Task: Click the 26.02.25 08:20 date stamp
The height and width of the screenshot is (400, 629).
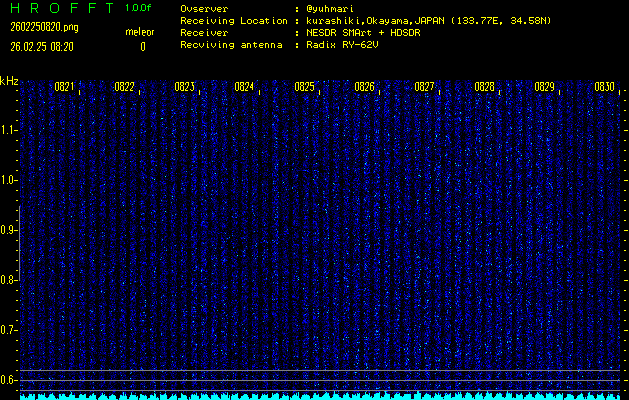Action: 42,46
